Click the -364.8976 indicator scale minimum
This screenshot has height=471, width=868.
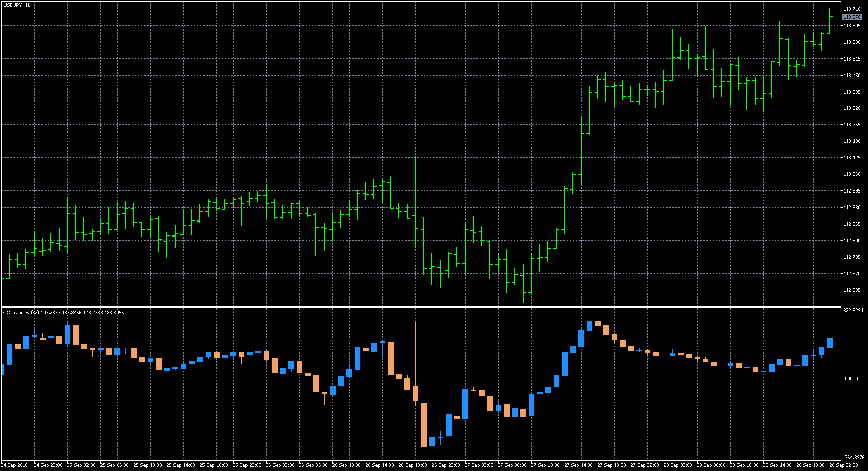click(854, 458)
